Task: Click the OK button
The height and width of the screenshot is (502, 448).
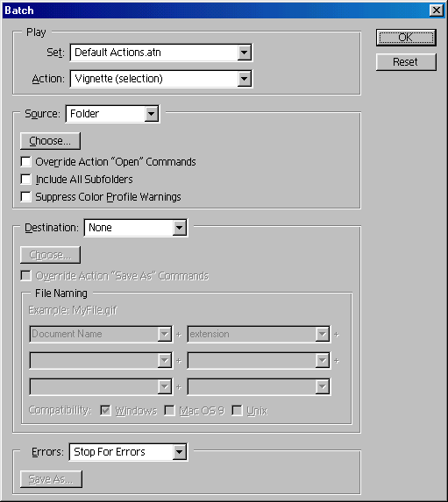Action: point(406,38)
